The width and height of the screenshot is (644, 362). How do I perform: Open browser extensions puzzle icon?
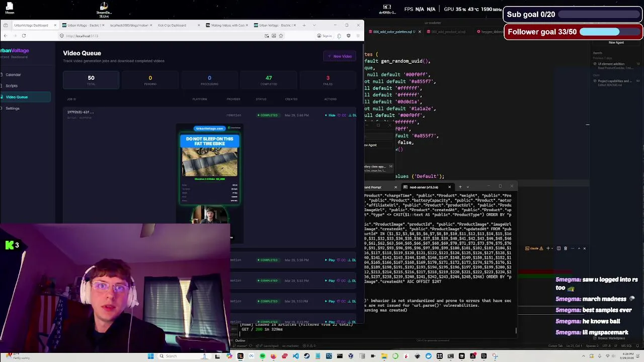339,36
